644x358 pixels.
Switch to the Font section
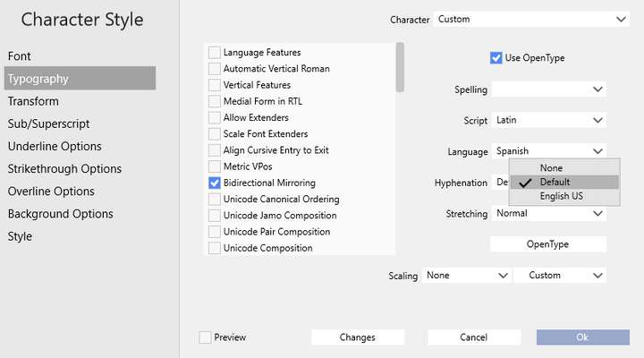coord(20,56)
